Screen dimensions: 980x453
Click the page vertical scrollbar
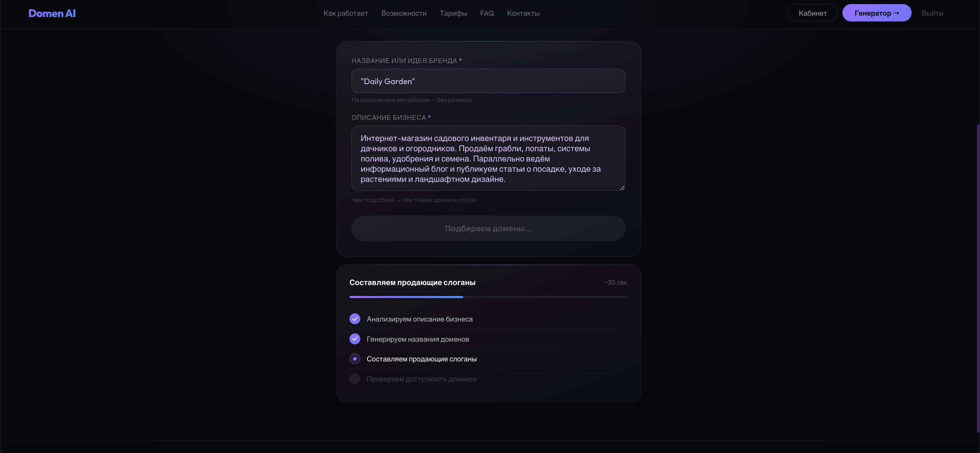pos(978,278)
